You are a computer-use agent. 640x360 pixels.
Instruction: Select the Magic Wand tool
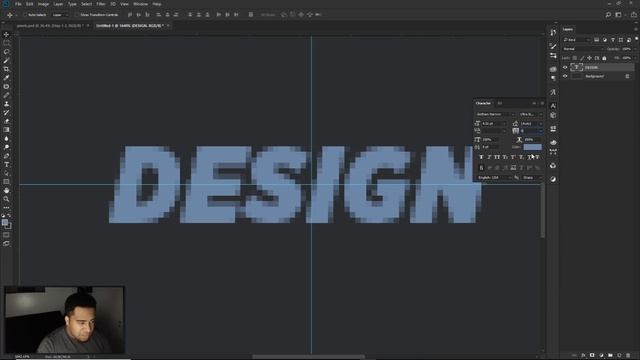tap(6, 60)
